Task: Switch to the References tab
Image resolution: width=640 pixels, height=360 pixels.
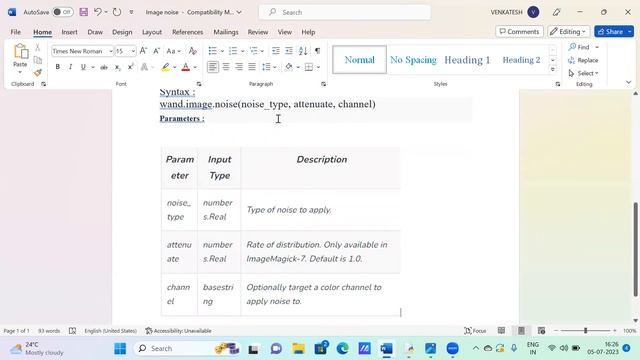Action: [187, 32]
